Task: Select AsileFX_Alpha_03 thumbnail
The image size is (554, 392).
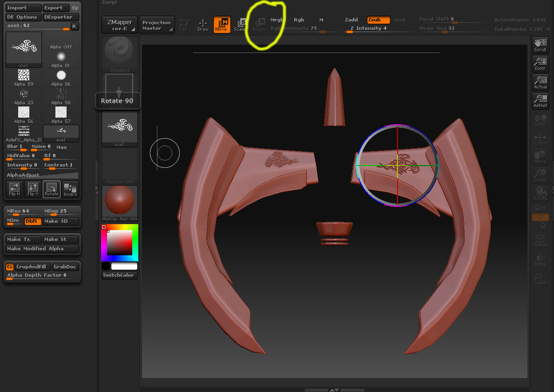Action: coord(24,134)
